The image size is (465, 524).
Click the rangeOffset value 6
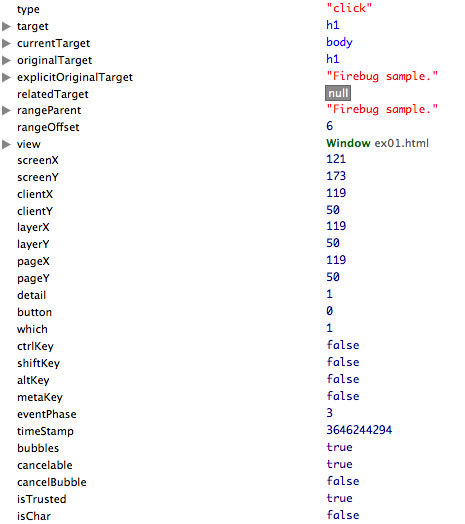[x=330, y=126]
